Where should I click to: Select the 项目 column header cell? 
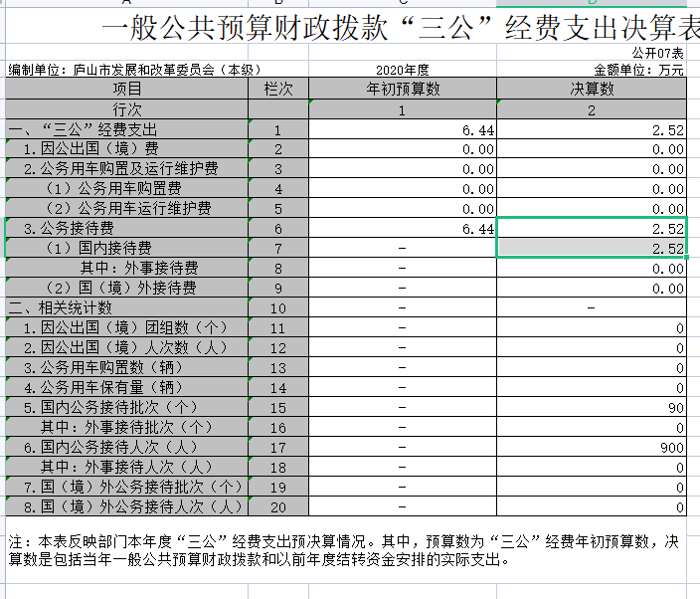tap(127, 90)
